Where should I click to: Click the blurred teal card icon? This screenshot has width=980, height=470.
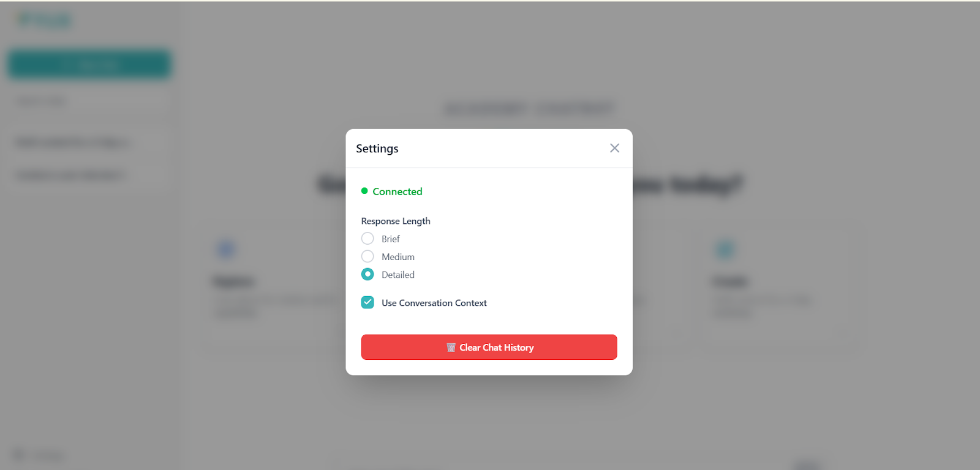pos(725,249)
